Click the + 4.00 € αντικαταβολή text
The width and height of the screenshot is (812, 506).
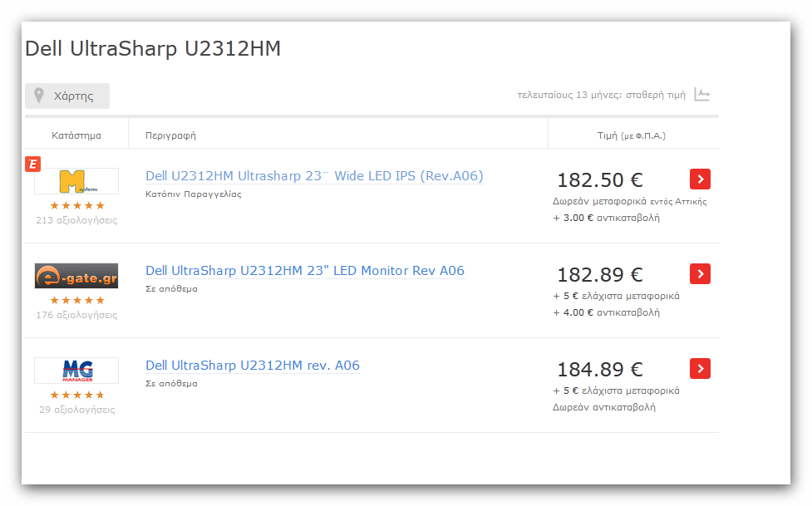[x=607, y=312]
